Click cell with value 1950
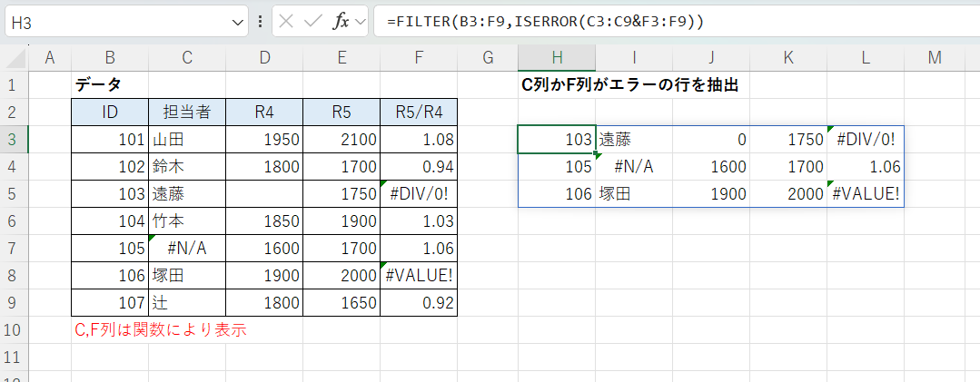This screenshot has width=980, height=382. click(264, 140)
